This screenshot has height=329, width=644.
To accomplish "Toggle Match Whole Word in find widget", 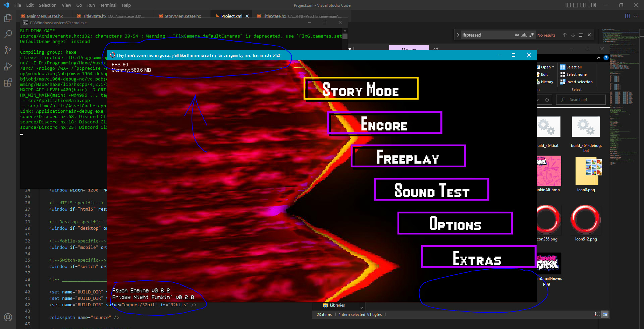I will 524,35.
